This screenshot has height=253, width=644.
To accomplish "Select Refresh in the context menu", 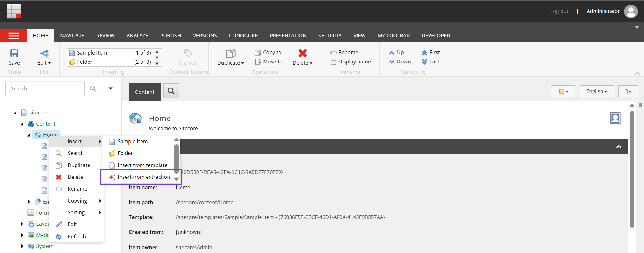I will tap(76, 237).
